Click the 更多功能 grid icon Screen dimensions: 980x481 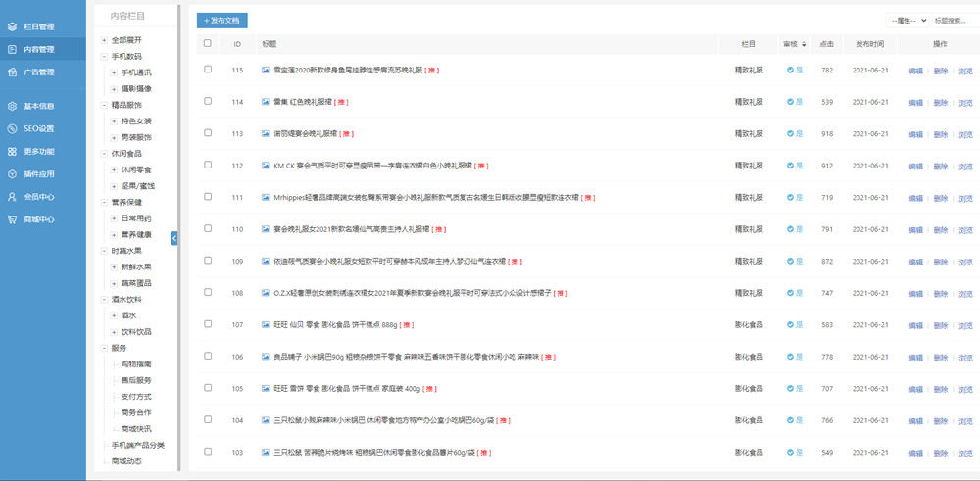(12, 151)
